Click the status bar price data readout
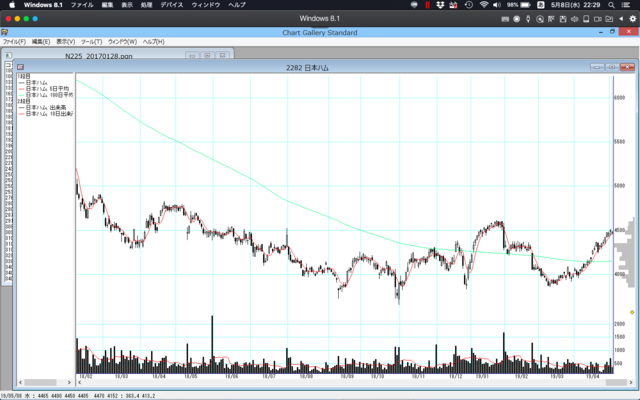 78,396
